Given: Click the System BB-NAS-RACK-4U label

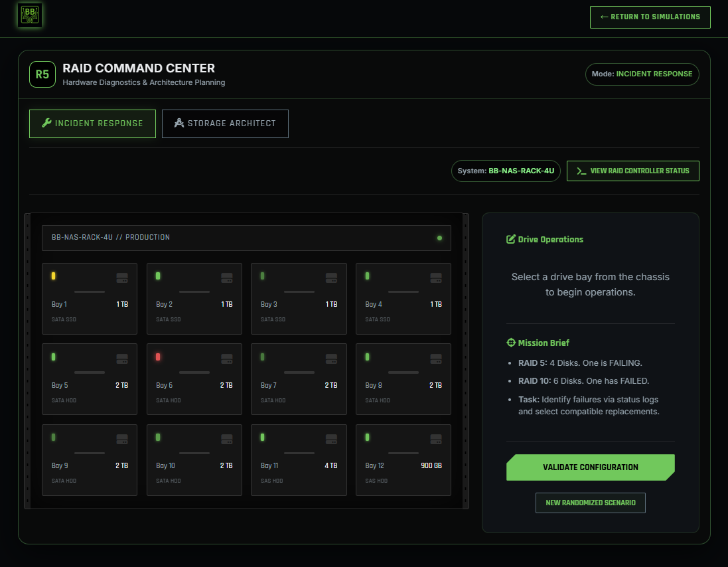Looking at the screenshot, I should (x=506, y=171).
